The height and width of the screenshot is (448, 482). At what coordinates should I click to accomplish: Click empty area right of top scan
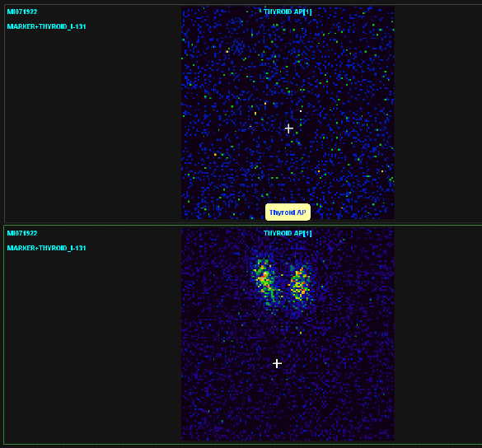pyautogui.click(x=438, y=113)
